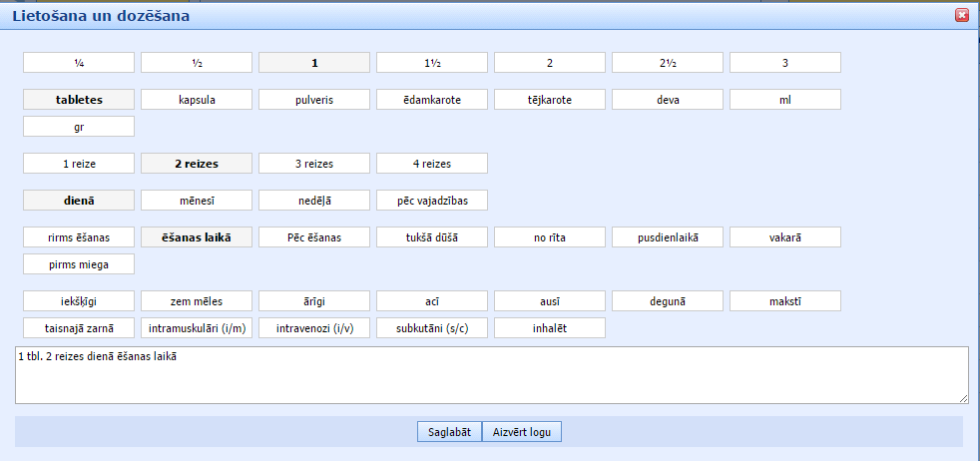Select the gr unit button
980x461 pixels.
(x=79, y=127)
